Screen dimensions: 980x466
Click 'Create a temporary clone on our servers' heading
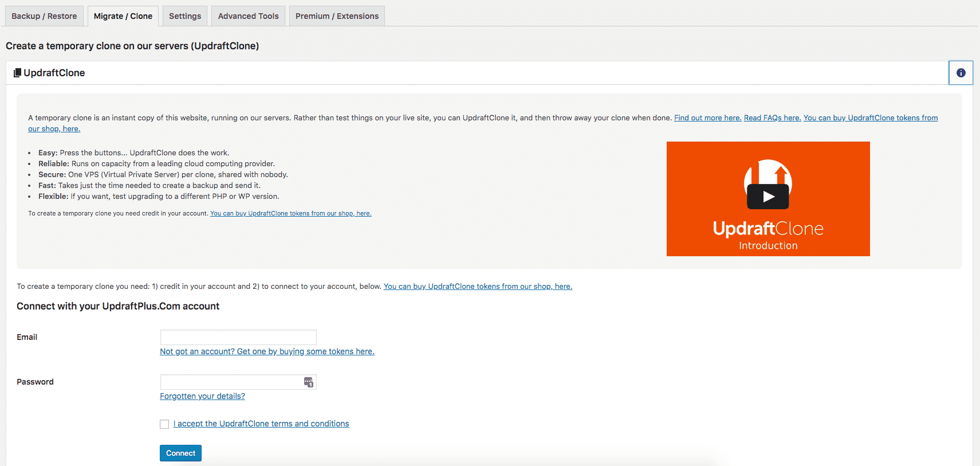pos(132,46)
